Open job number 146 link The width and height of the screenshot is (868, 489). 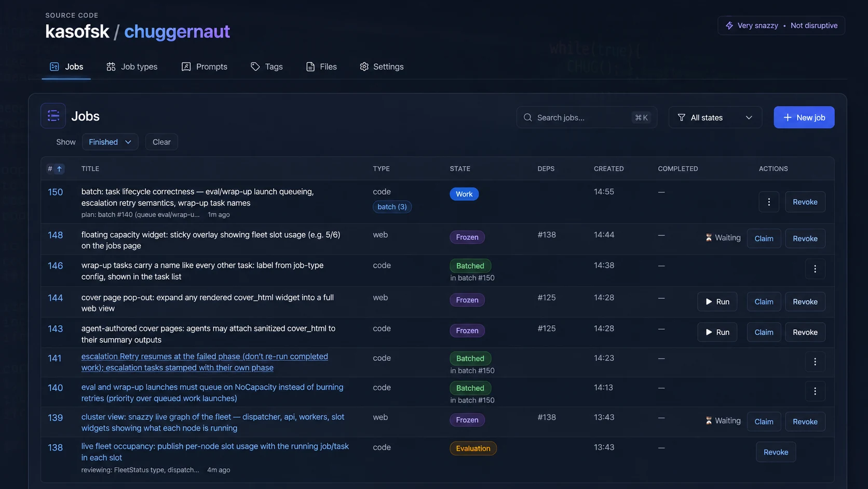56,266
